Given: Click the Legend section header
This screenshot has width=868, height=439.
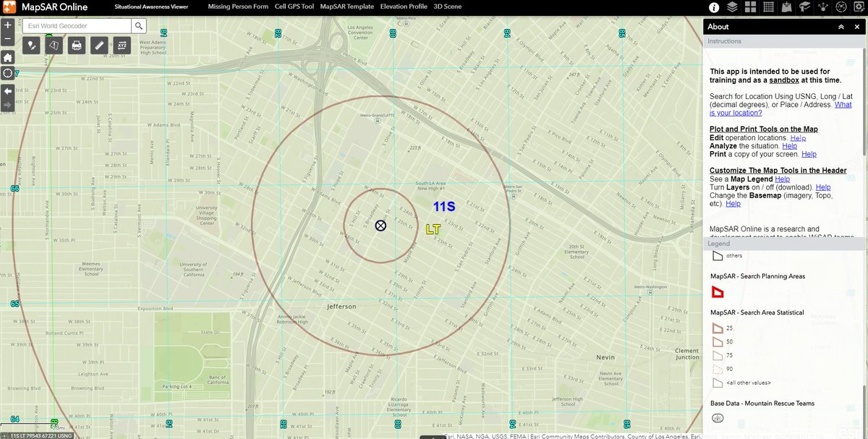Looking at the screenshot, I should (x=785, y=244).
